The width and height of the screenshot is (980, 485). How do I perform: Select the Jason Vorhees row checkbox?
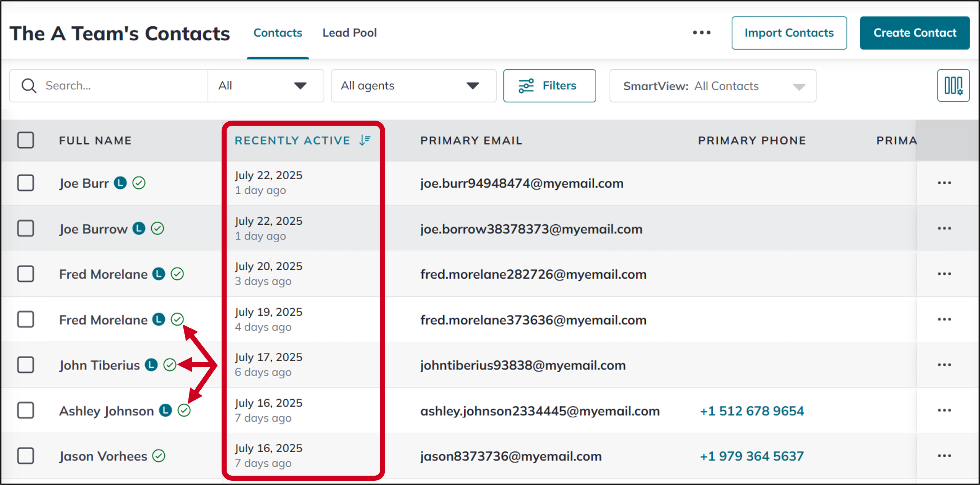(x=26, y=456)
